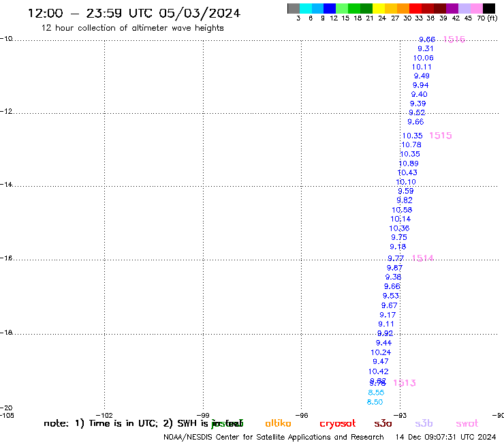Screen dimensions: 504x443
Task: Click the wave height value '9.11'
Action: pyautogui.click(x=386, y=324)
